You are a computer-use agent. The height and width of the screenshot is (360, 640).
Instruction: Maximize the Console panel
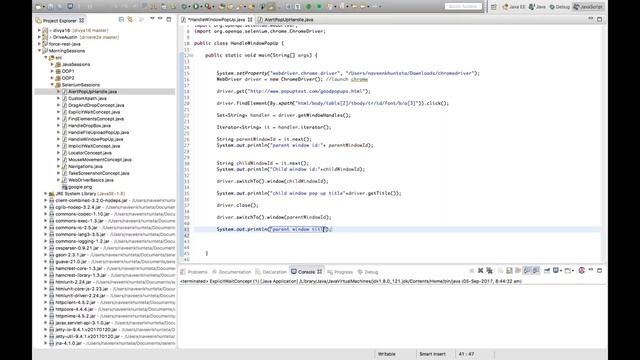coord(600,271)
